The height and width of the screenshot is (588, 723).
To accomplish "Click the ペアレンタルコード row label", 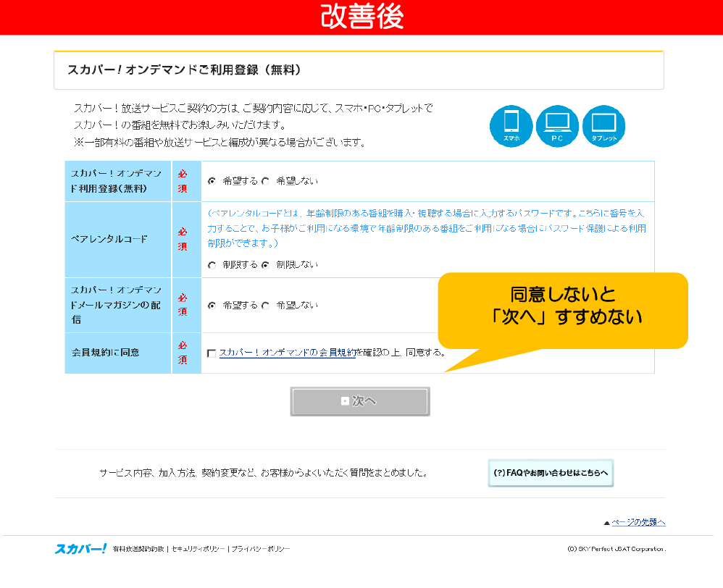I will tap(109, 239).
